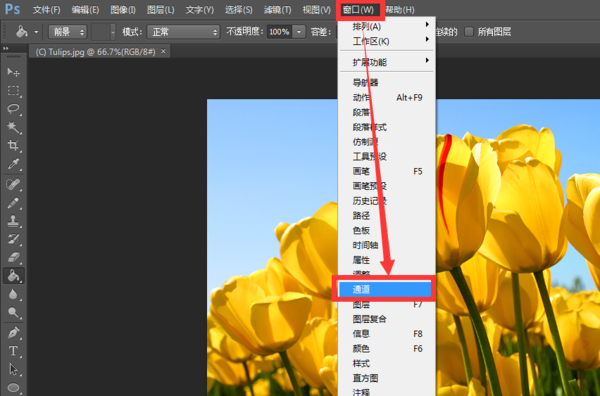Select the Lasso tool
This screenshot has height=396, width=600.
click(13, 109)
